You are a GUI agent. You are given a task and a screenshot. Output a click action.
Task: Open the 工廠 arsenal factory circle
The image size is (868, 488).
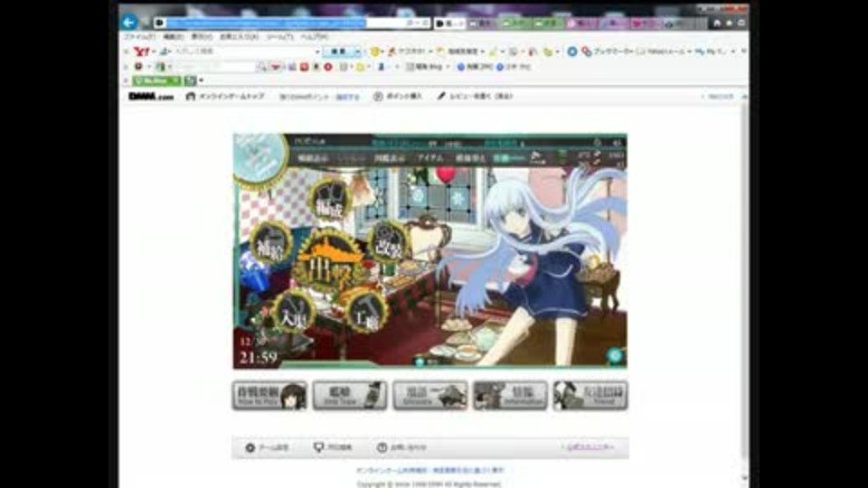tap(366, 312)
